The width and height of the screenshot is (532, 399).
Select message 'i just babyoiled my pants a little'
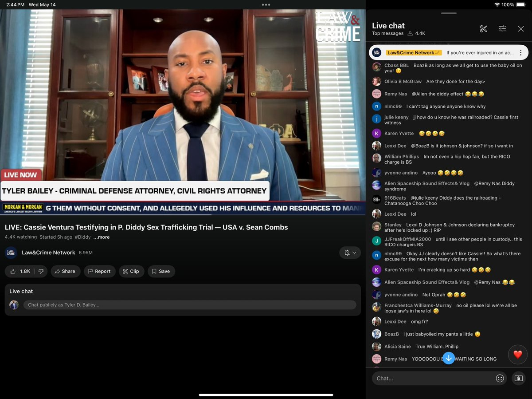point(442,334)
